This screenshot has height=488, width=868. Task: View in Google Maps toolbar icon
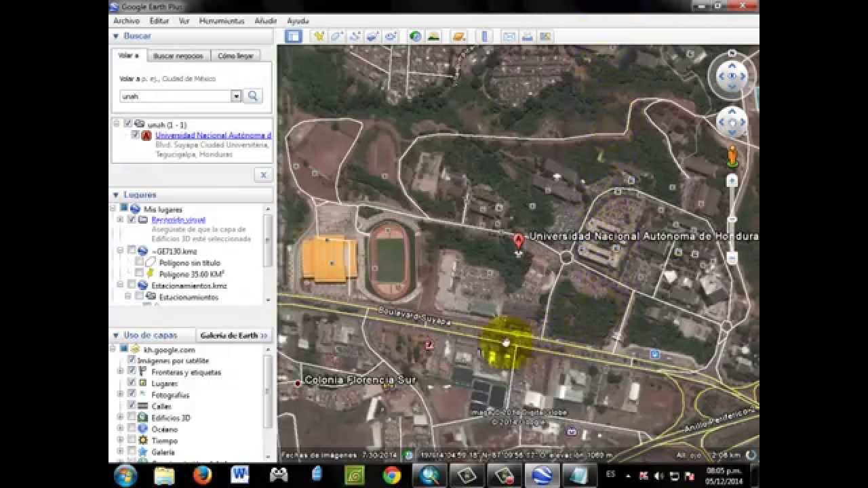(545, 37)
